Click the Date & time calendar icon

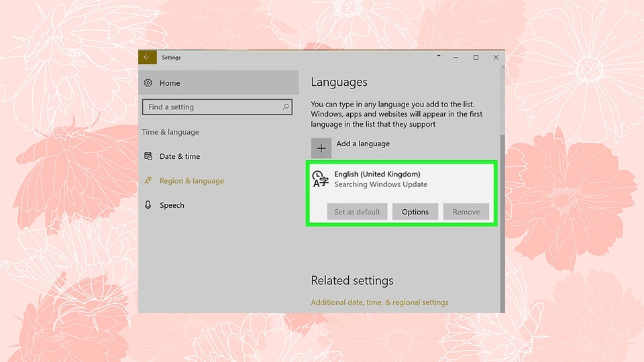(149, 156)
